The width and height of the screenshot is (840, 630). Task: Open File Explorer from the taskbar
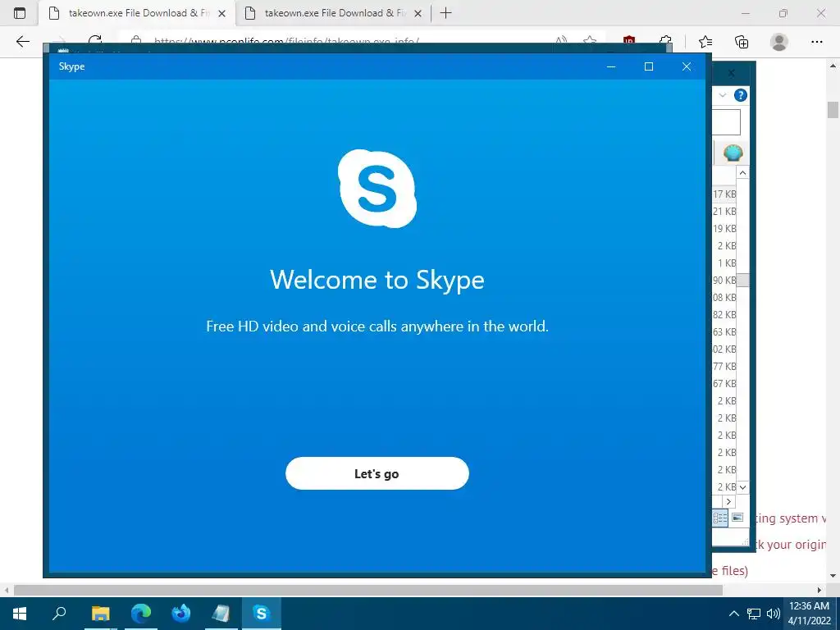pyautogui.click(x=100, y=614)
